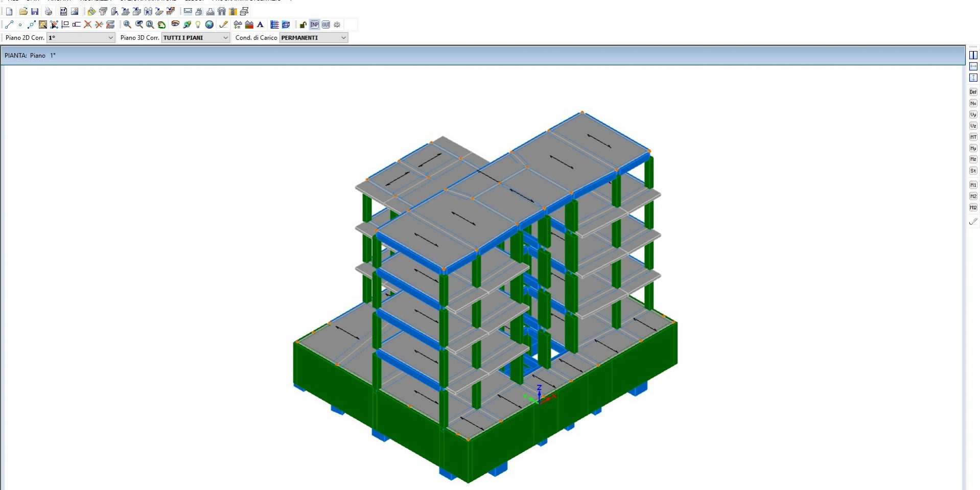Select the Pan (hand) tool

(162, 24)
